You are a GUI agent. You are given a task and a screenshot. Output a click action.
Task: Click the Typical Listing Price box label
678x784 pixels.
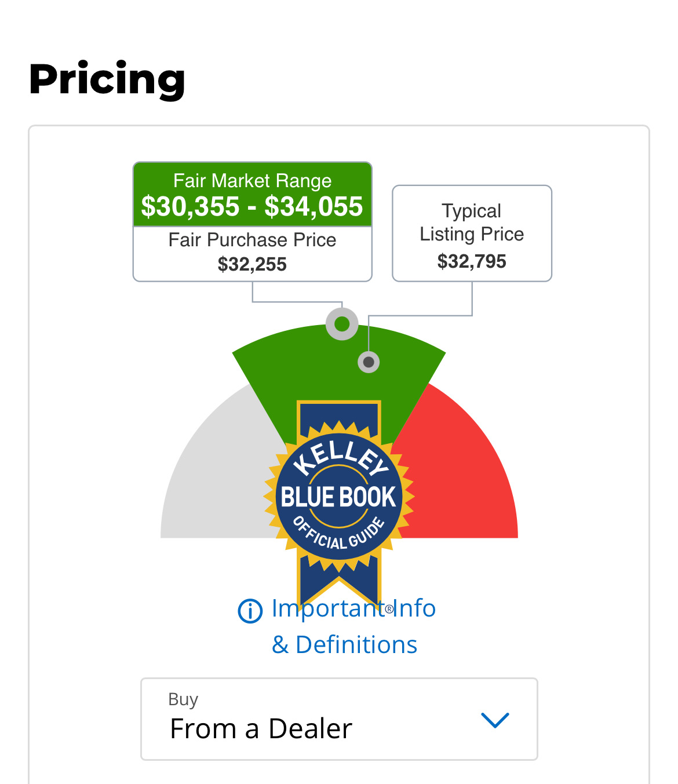472,223
